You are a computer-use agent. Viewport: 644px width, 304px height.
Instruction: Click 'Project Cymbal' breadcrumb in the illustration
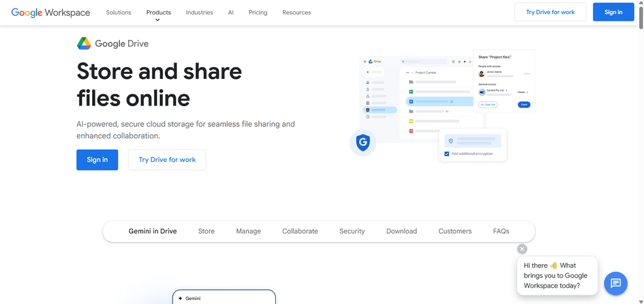click(x=426, y=73)
